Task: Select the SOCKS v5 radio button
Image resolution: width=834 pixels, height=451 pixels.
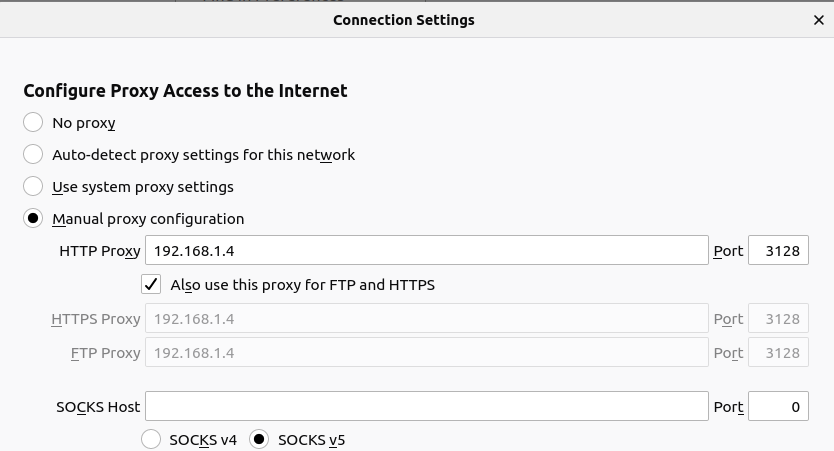Action: click(x=260, y=439)
